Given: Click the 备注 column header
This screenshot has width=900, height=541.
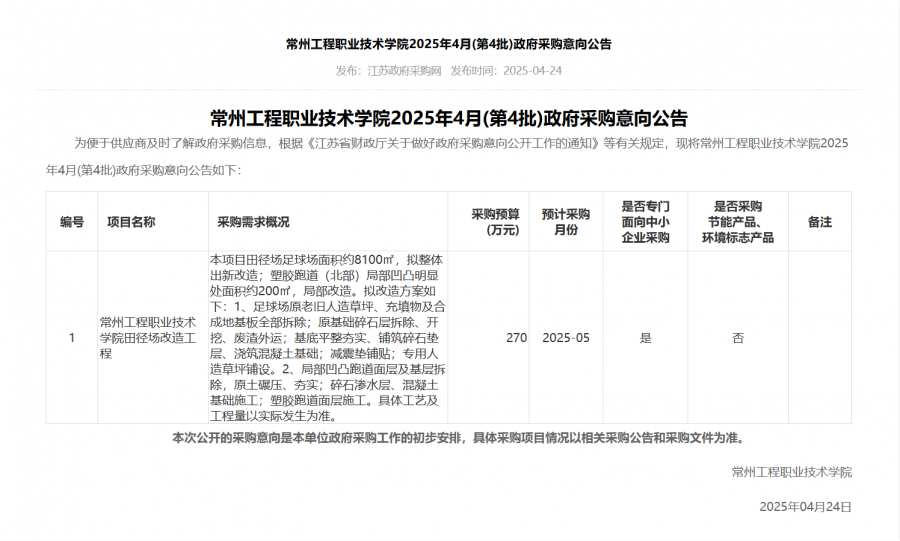Looking at the screenshot, I should click(x=820, y=222).
